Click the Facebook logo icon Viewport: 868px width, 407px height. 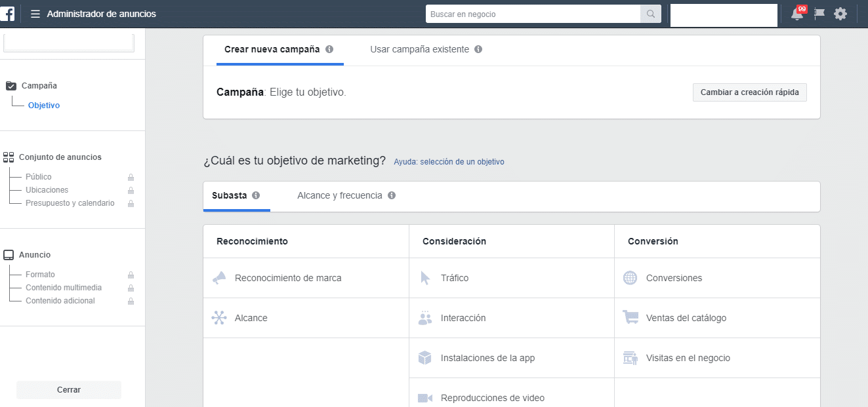tap(7, 13)
